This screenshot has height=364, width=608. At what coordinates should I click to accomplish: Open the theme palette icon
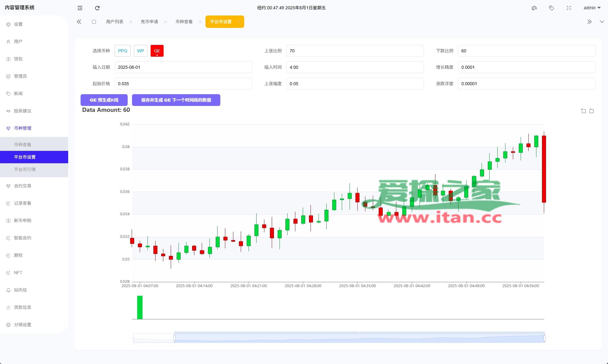(x=534, y=8)
